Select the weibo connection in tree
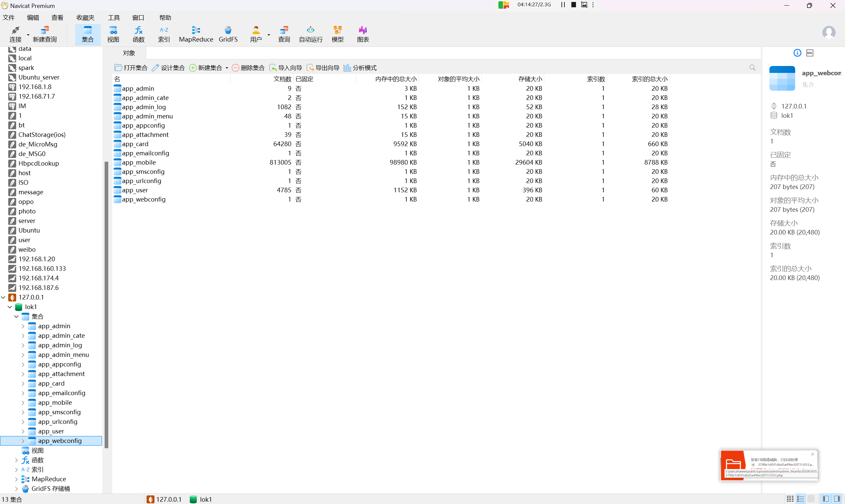 27,250
